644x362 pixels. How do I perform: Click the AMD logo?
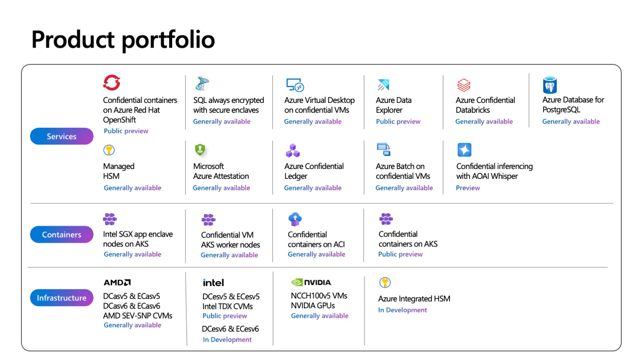(117, 282)
